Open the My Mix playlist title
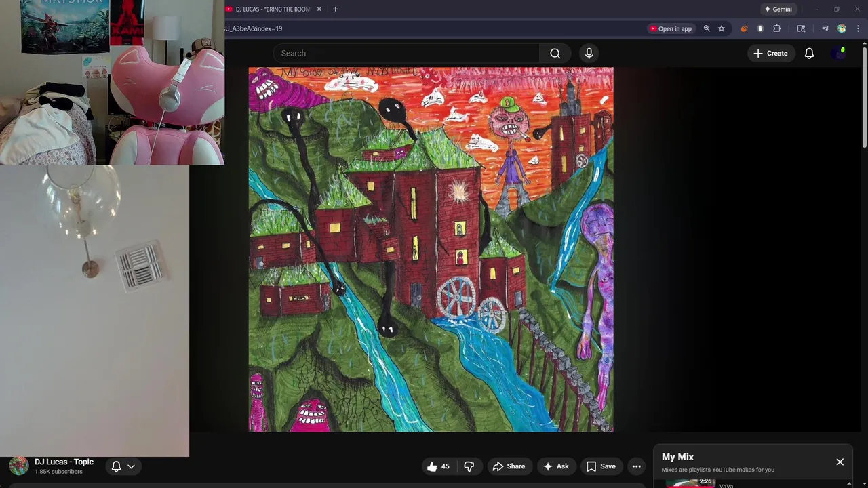The image size is (868, 488). click(x=677, y=457)
